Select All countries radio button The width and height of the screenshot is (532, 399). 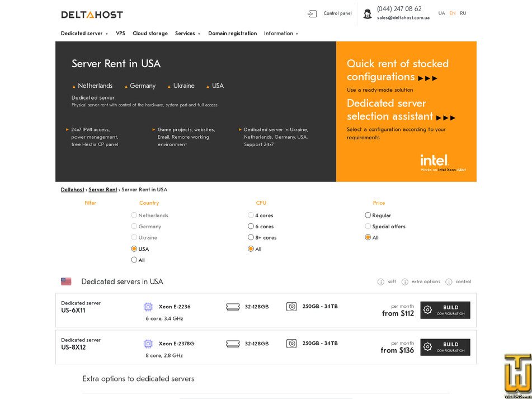coord(134,260)
